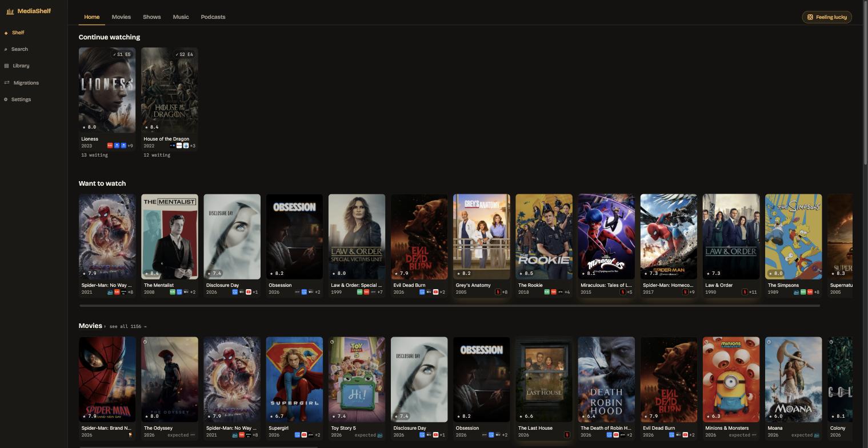Select the Home tab
This screenshot has width=868, height=448.
(92, 17)
